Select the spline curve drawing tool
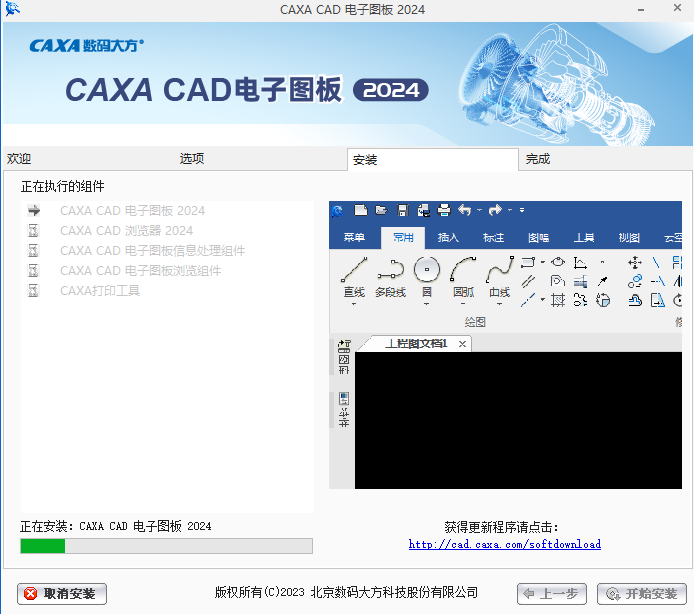 click(x=499, y=270)
